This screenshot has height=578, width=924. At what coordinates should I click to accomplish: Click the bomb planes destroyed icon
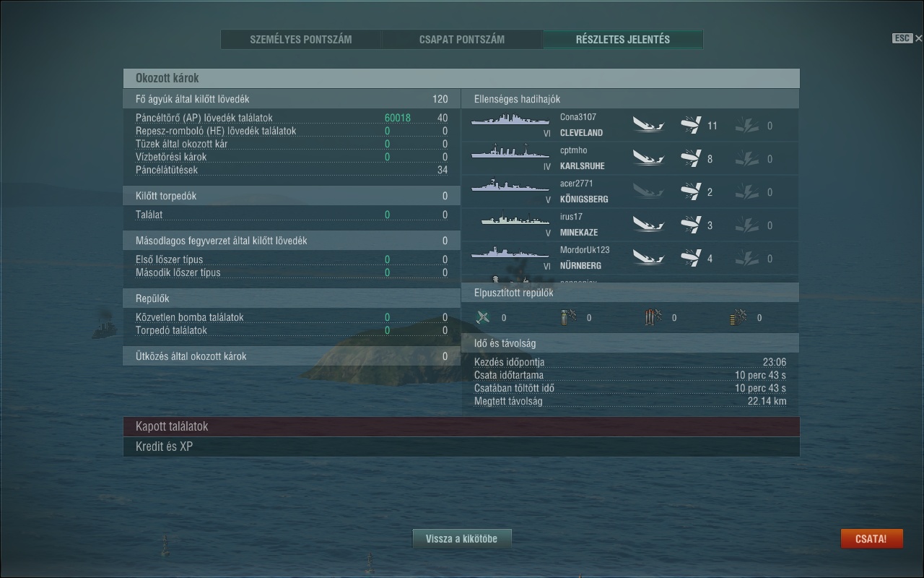[568, 317]
